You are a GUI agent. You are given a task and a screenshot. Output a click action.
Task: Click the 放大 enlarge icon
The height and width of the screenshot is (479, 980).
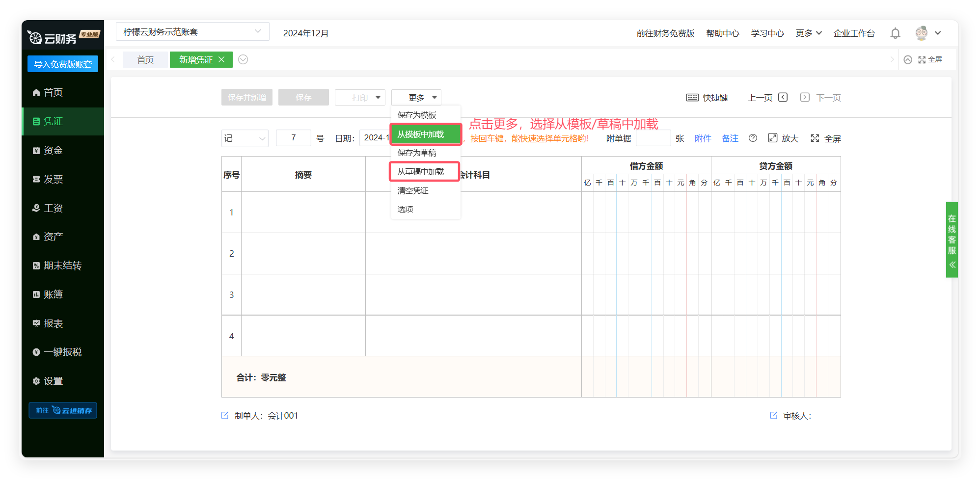click(773, 138)
